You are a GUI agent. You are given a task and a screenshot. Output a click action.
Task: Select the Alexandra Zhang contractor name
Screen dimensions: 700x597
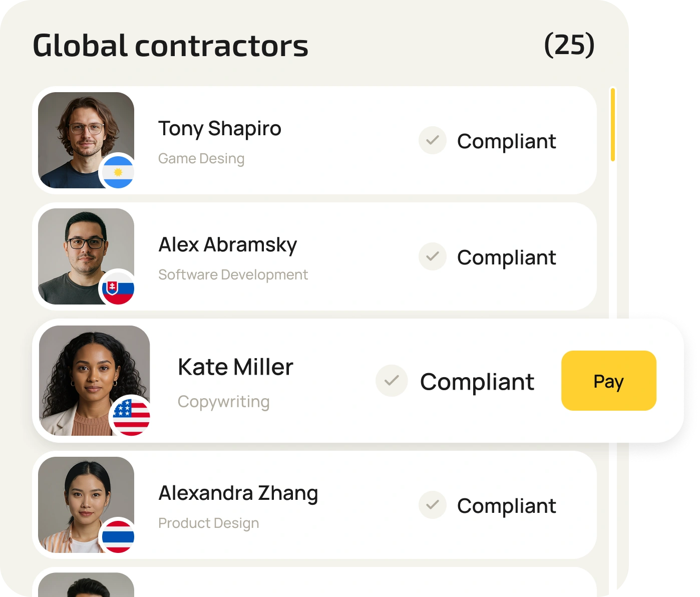(x=238, y=493)
